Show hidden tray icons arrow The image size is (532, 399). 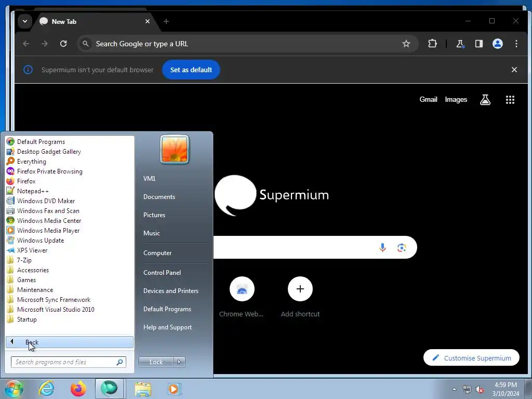454,389
